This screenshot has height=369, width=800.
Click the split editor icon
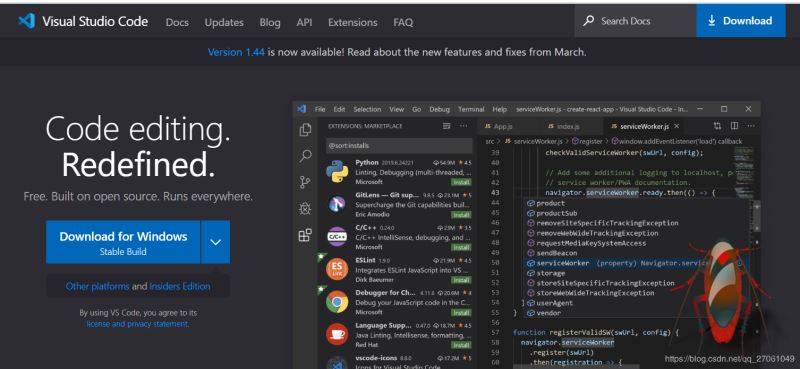(734, 126)
